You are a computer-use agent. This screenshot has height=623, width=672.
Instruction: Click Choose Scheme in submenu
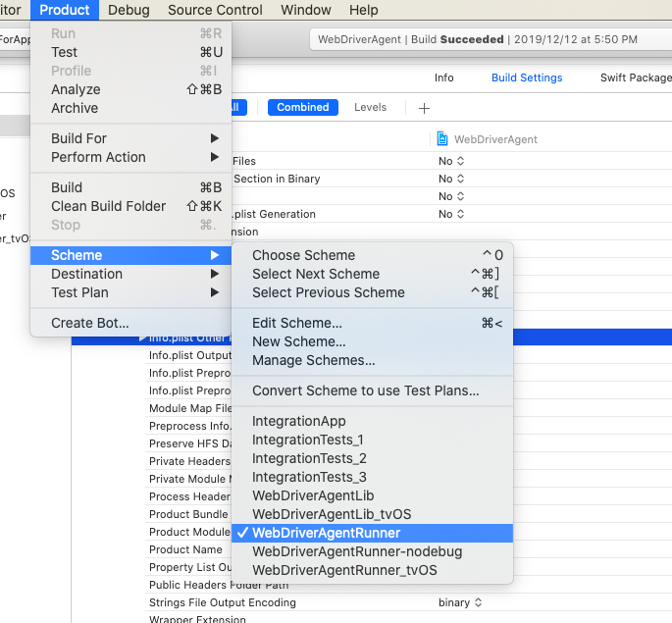click(372, 255)
